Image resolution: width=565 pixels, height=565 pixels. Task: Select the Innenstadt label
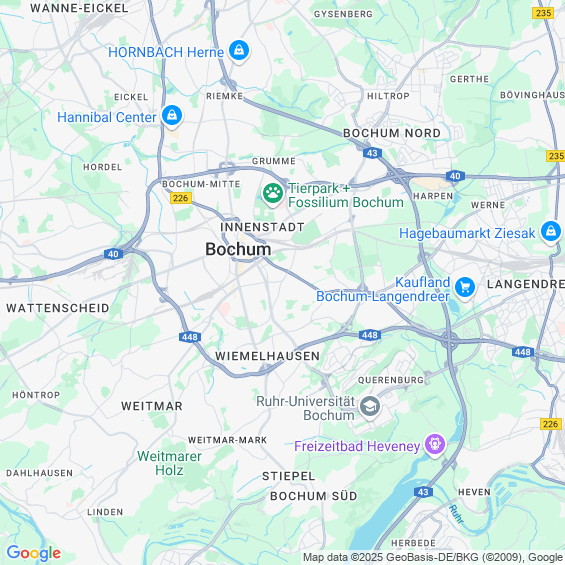pyautogui.click(x=262, y=227)
